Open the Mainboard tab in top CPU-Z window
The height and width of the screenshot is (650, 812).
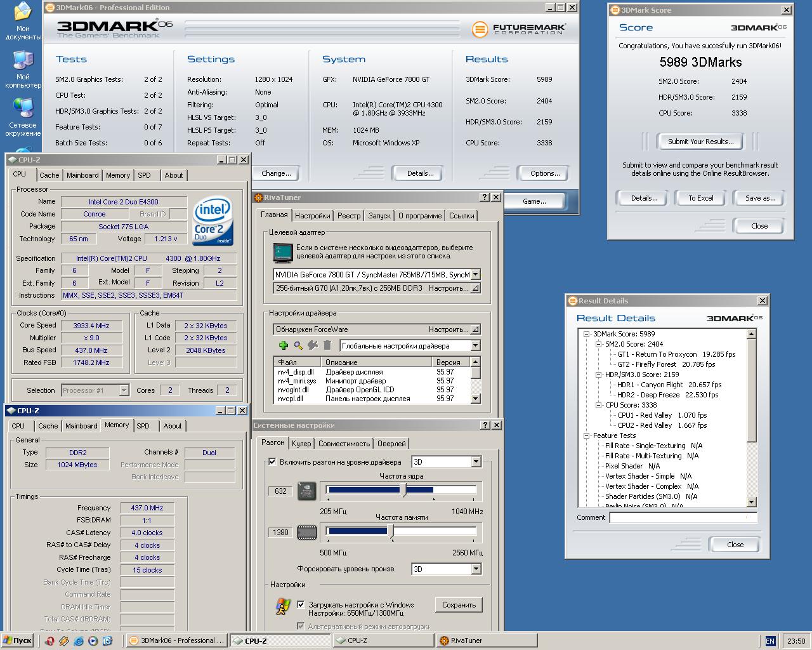[x=82, y=175]
